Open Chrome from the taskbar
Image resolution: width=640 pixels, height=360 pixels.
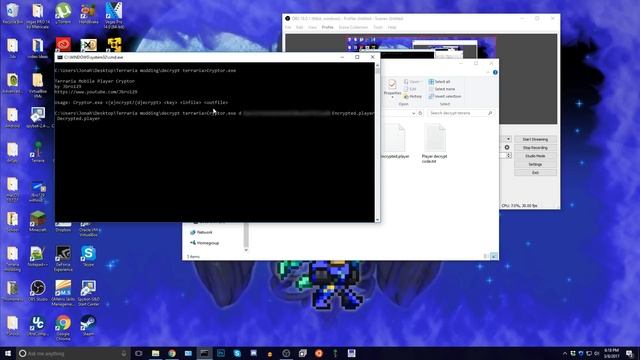coord(172,353)
